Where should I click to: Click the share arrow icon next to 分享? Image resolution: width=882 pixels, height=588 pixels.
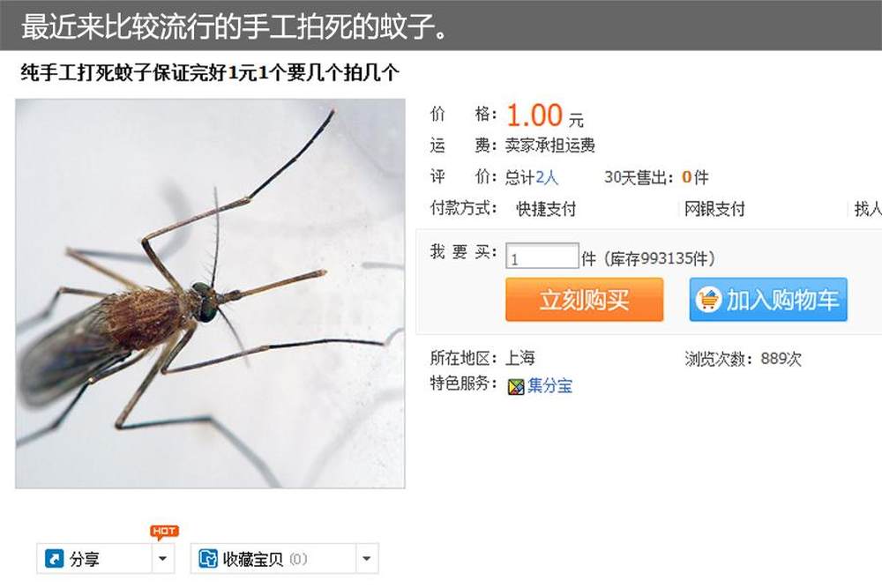pos(54,558)
